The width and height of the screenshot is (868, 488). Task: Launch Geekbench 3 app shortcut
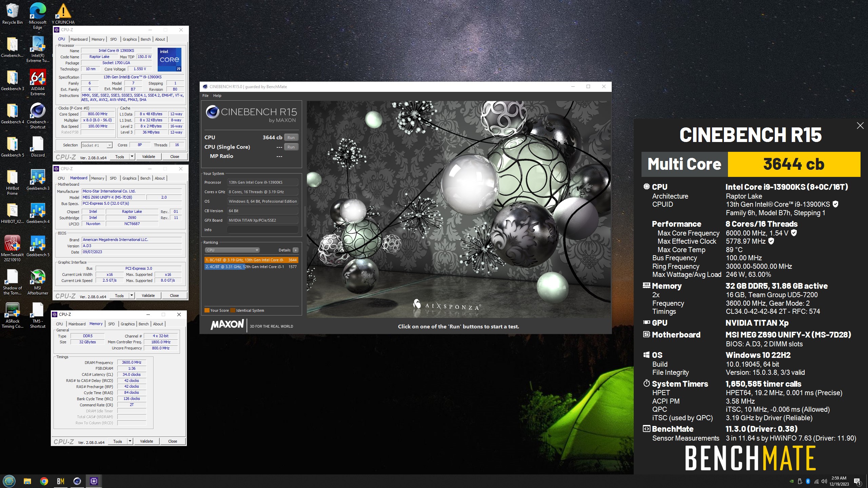pos(38,180)
